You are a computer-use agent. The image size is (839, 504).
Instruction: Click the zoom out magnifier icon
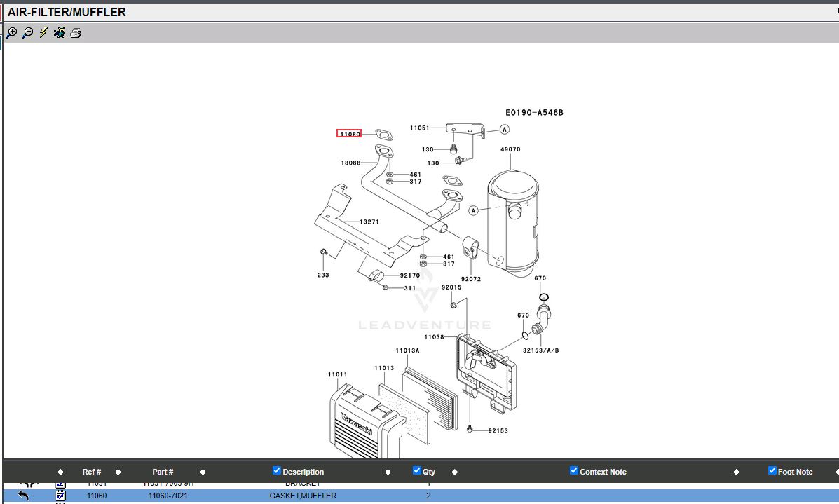coord(27,33)
